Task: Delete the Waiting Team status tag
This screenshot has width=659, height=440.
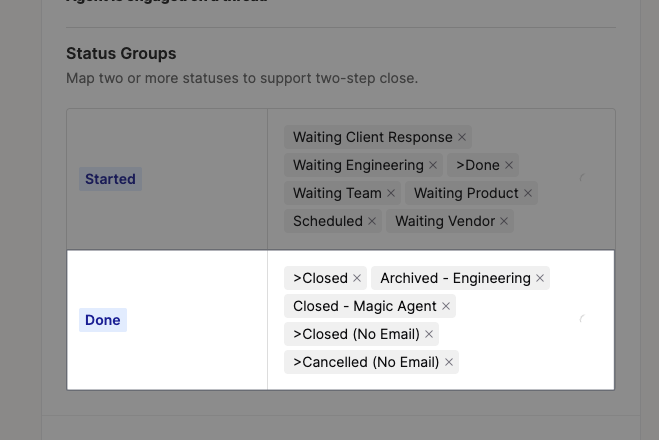Action: click(x=391, y=193)
